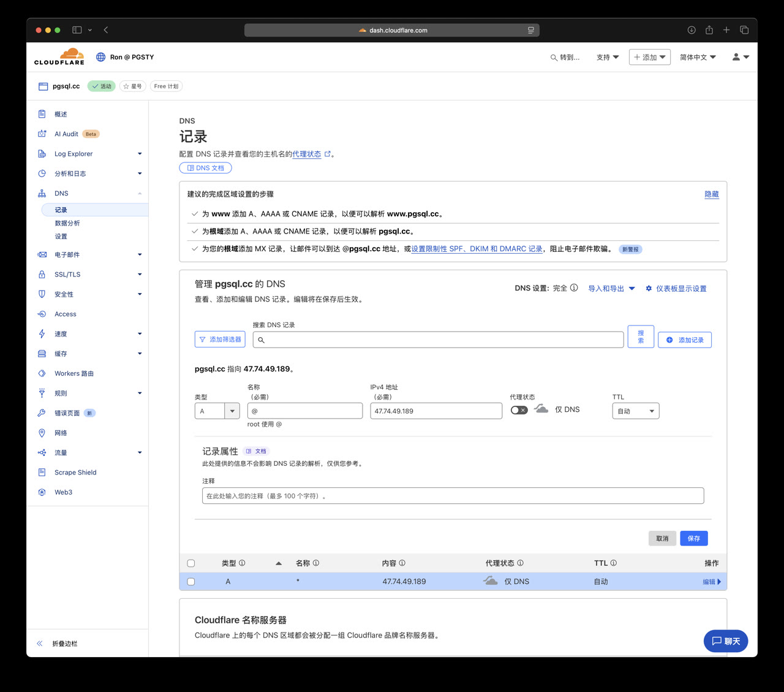The image size is (784, 692).
Task: Show Safari tab overview icon
Action: tap(744, 30)
